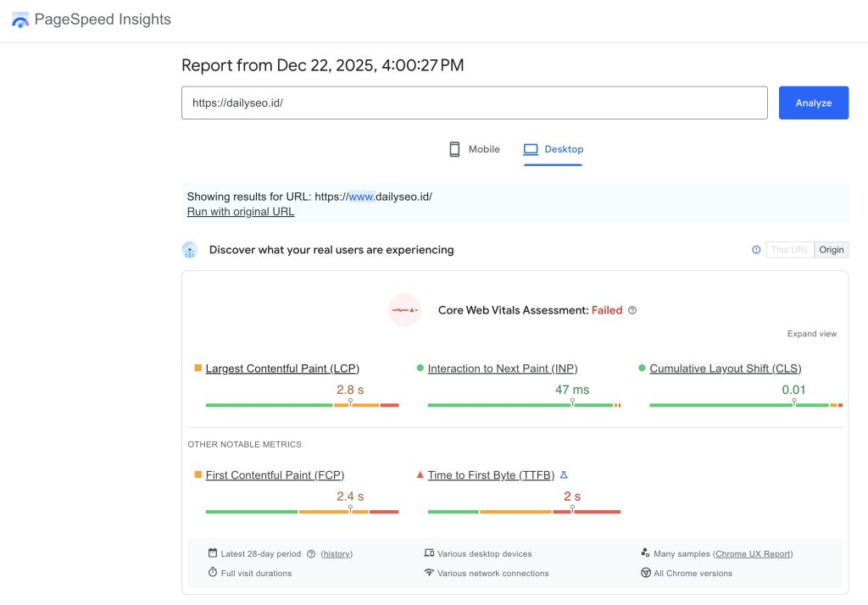Click Discover what your real users heading
This screenshot has width=868, height=605.
pos(331,250)
